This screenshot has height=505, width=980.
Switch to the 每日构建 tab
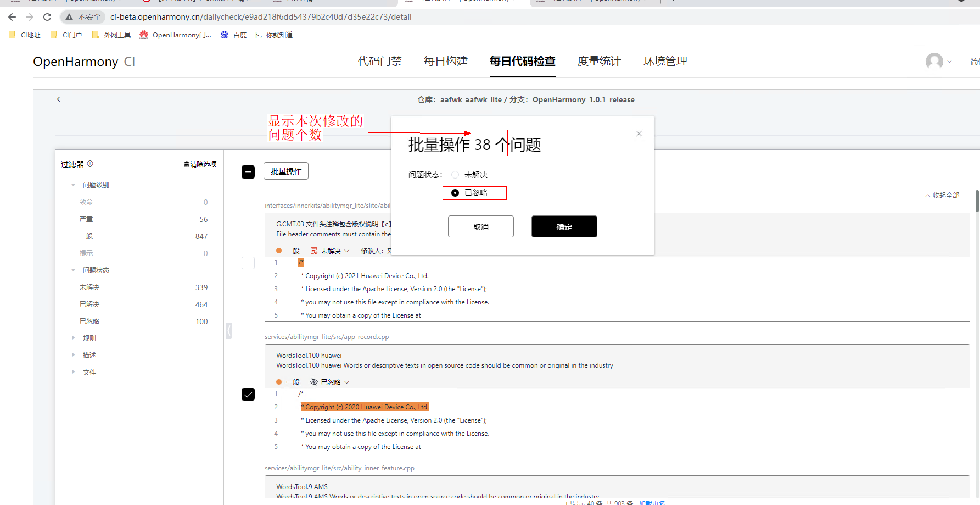coord(446,61)
